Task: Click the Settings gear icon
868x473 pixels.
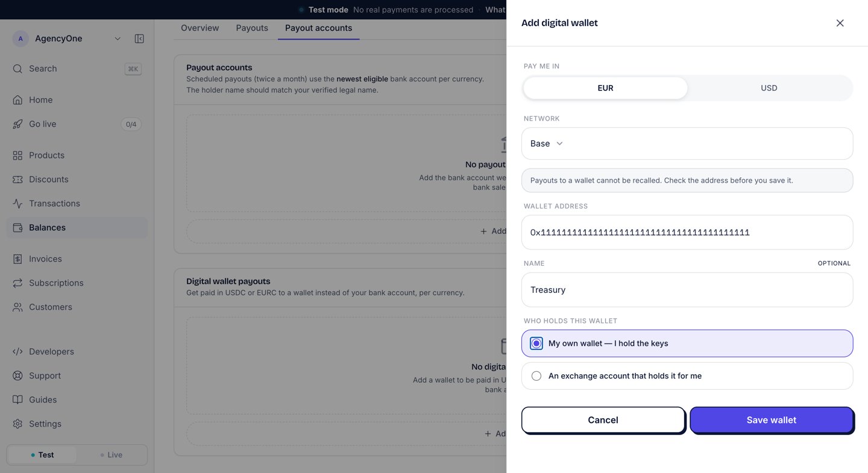Action: (x=17, y=424)
